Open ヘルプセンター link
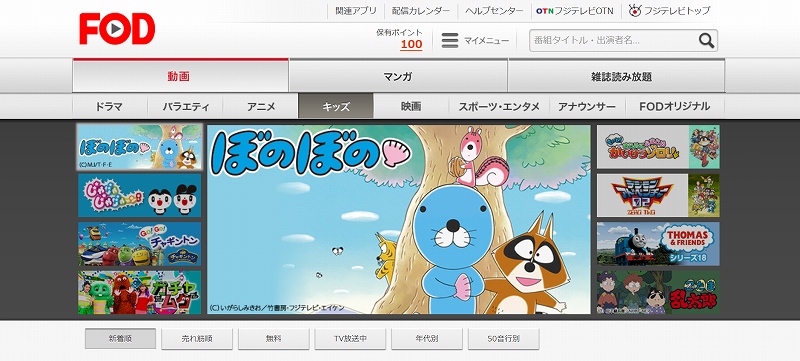800x361 pixels. (x=494, y=11)
